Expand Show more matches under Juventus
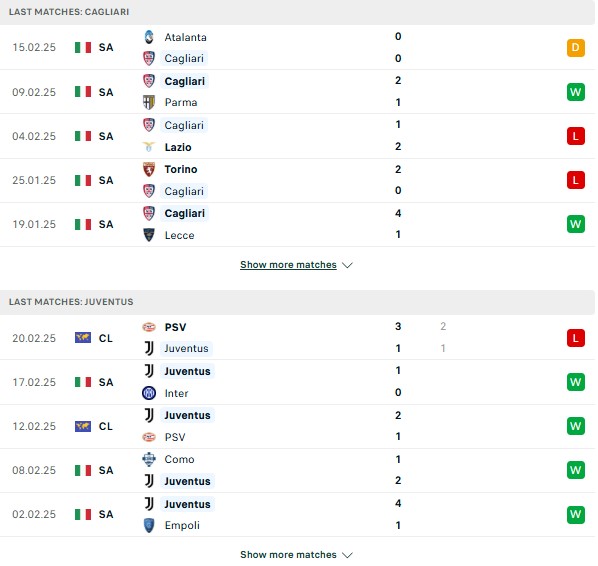 [x=288, y=554]
